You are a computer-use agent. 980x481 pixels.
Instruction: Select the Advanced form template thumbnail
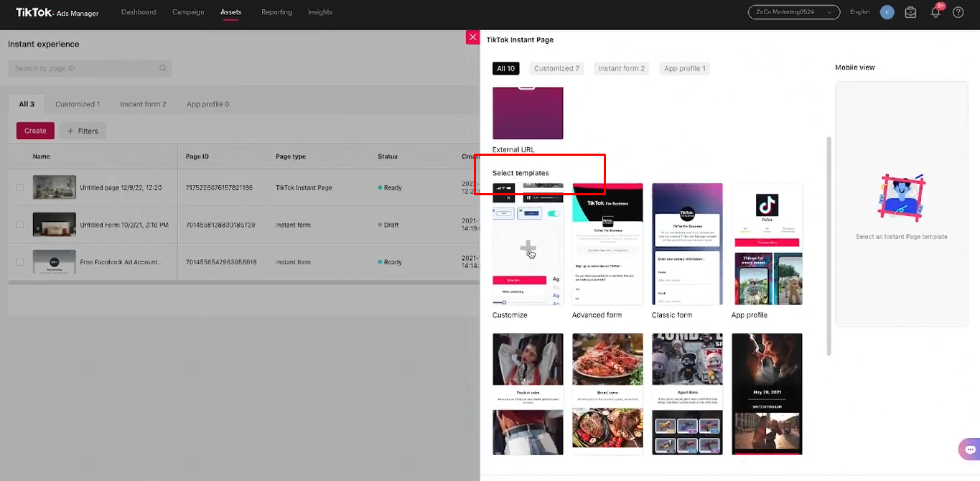coord(607,244)
